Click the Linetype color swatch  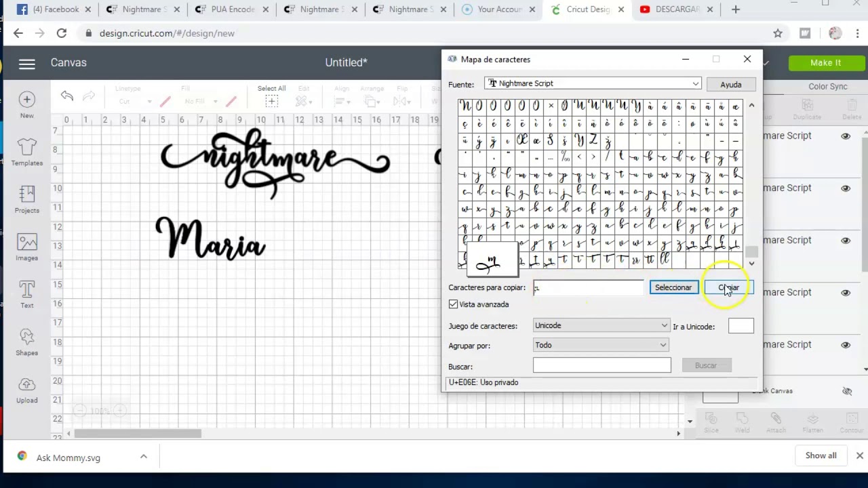165,102
